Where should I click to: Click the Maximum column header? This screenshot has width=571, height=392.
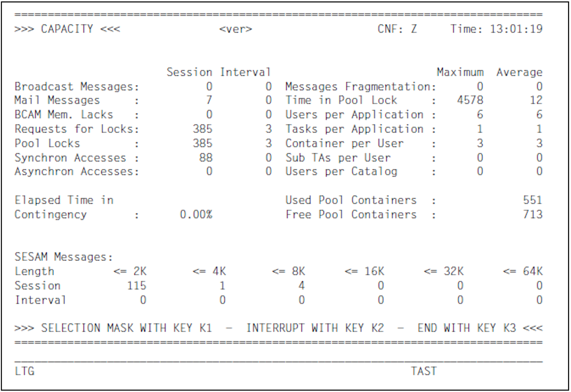click(x=460, y=72)
